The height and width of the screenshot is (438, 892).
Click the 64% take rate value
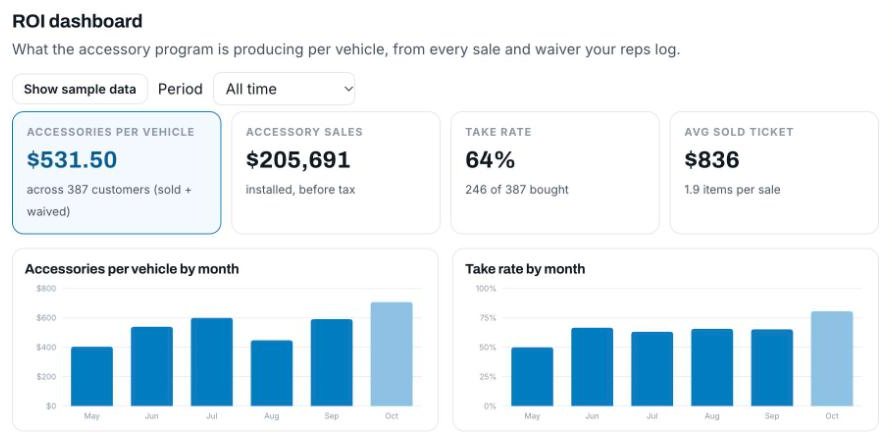tap(490, 160)
